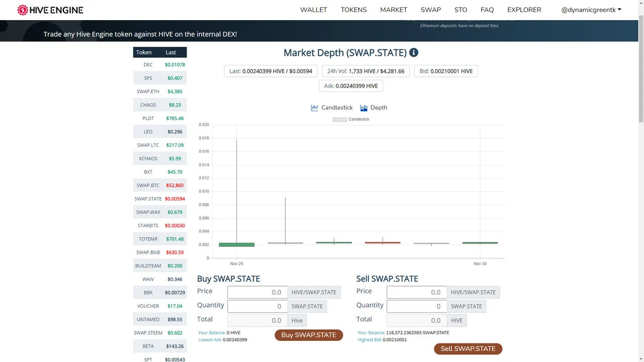Click the 24h Vol info box
The width and height of the screenshot is (644, 362).
click(366, 71)
